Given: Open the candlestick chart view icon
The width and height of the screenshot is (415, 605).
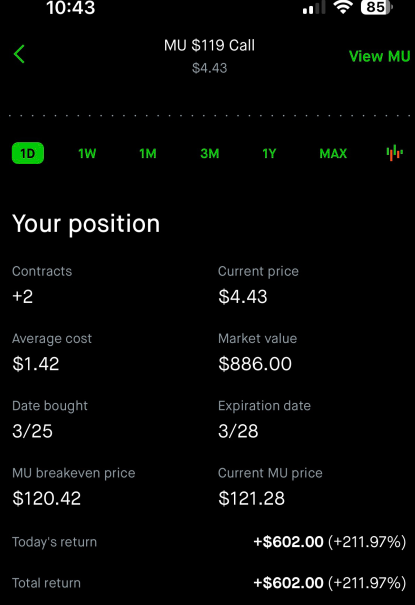Looking at the screenshot, I should click(395, 153).
